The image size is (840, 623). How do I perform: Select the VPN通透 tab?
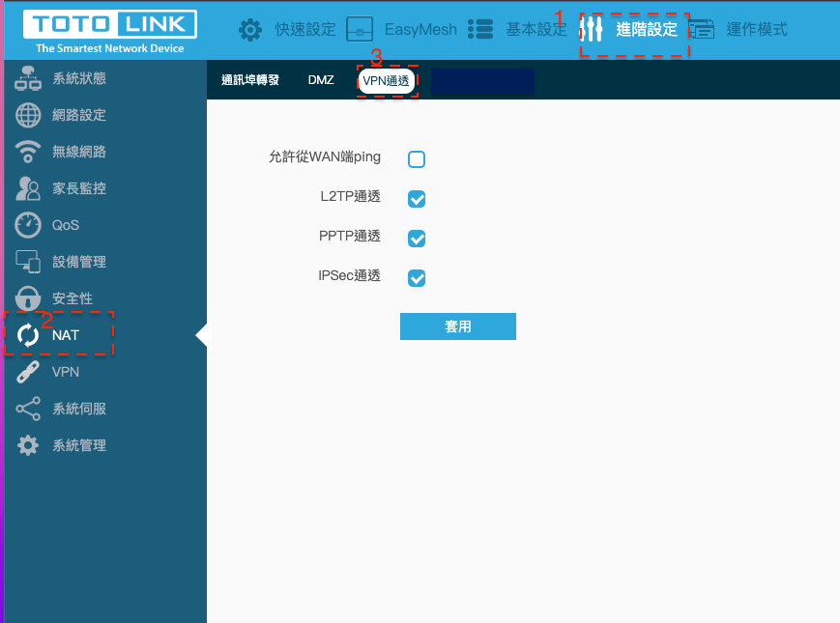[x=387, y=81]
